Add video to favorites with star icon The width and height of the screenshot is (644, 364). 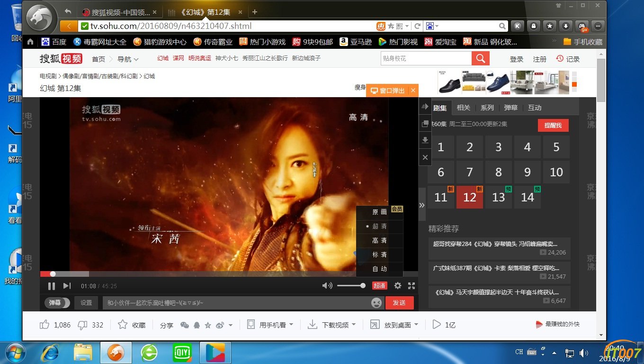tap(123, 325)
